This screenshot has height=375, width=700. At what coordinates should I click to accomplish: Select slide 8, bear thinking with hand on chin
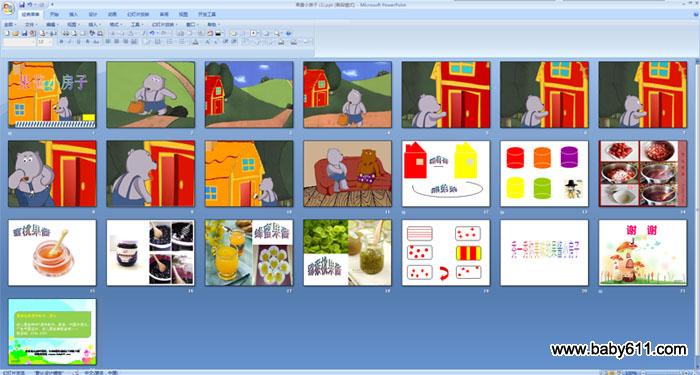pos(52,174)
